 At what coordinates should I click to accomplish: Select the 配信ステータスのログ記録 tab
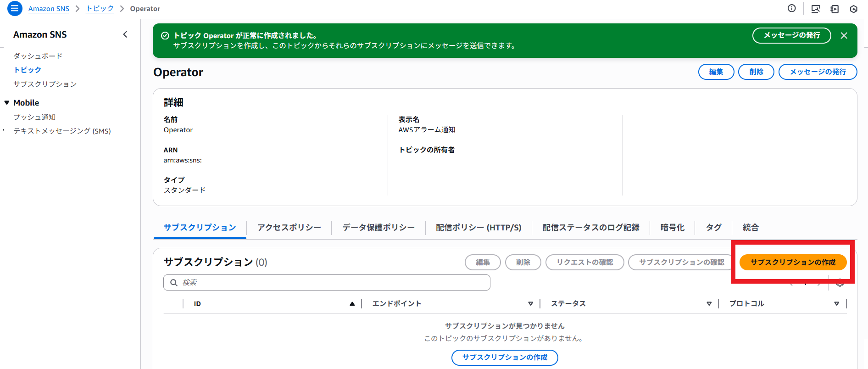[590, 228]
